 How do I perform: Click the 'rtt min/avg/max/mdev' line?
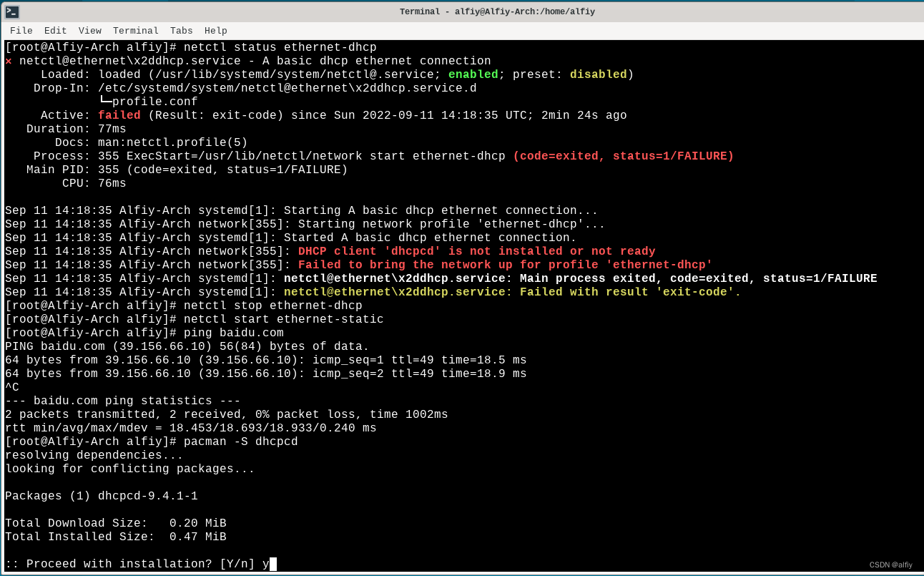click(x=190, y=428)
